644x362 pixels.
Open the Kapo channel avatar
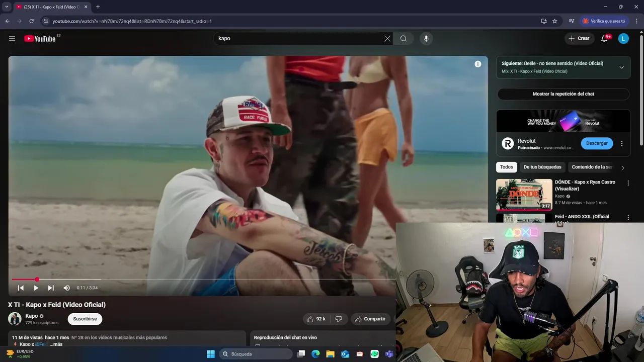pos(15,319)
